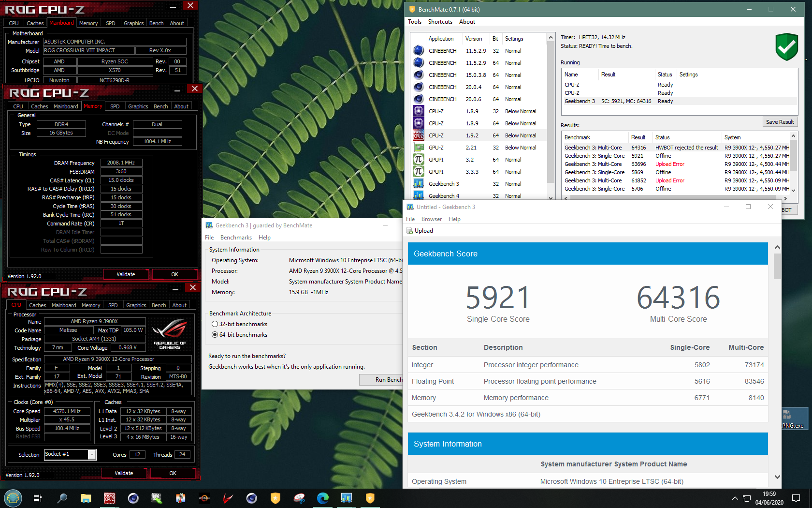Click the GPU-Z 2.21 graphics card icon

[419, 147]
